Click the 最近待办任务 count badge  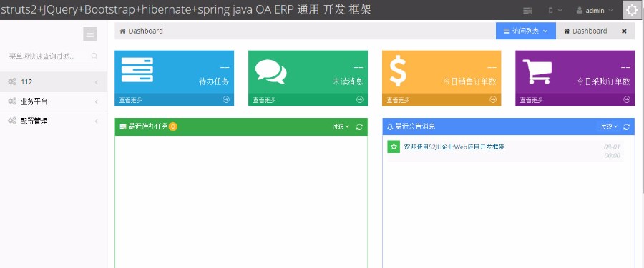tap(173, 126)
